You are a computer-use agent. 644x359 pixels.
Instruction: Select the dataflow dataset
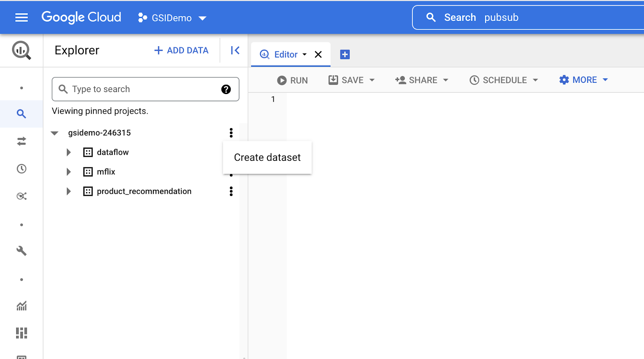[x=113, y=152]
